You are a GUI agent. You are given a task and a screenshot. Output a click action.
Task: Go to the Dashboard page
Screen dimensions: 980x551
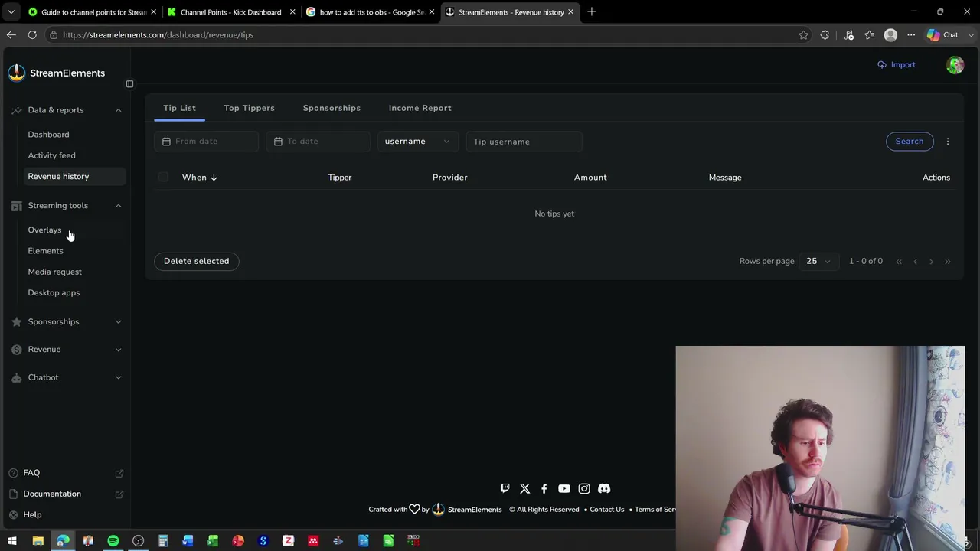[x=48, y=135]
